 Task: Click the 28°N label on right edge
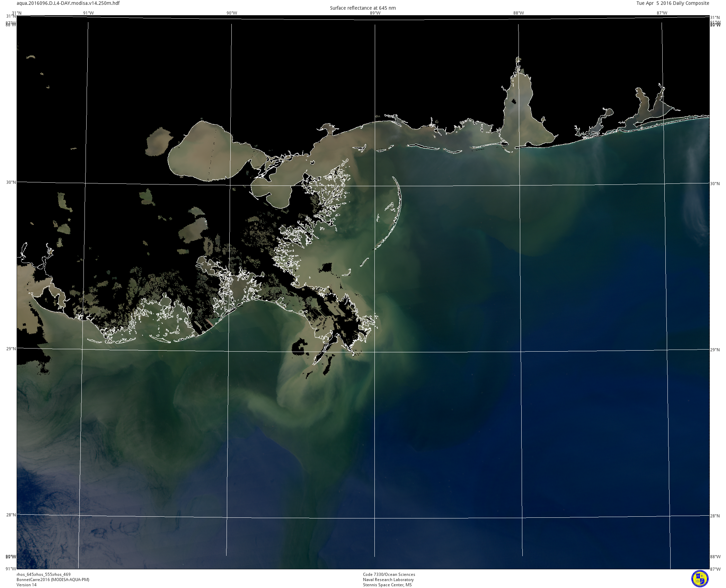coord(715,516)
